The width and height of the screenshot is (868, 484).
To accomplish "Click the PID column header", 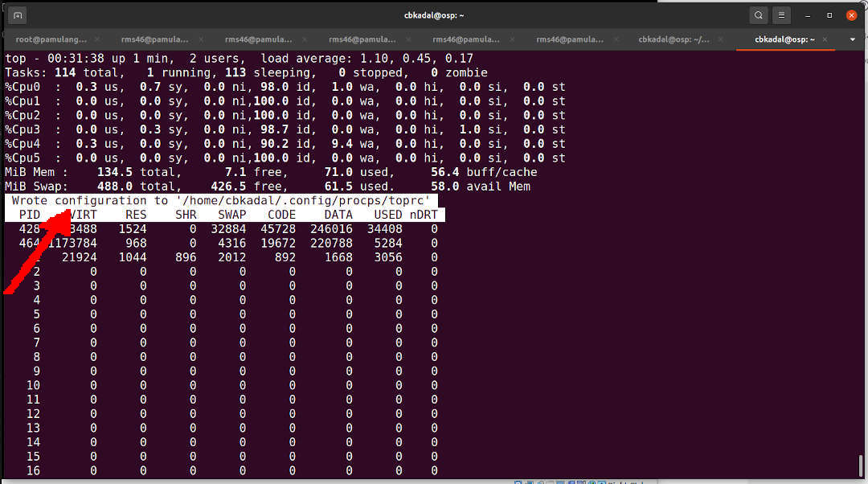I will (x=30, y=215).
